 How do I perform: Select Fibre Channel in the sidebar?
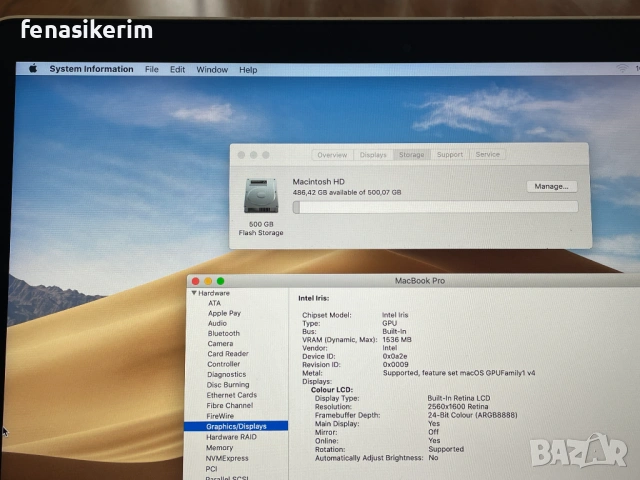(x=230, y=406)
